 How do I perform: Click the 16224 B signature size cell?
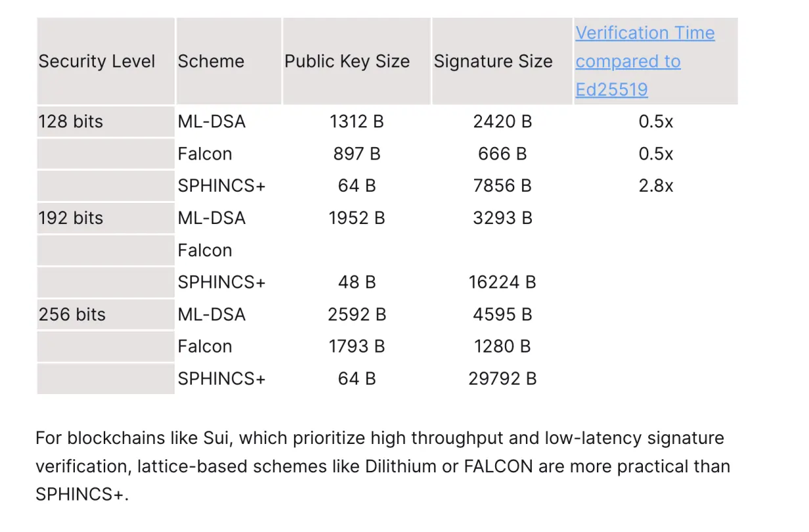[502, 282]
